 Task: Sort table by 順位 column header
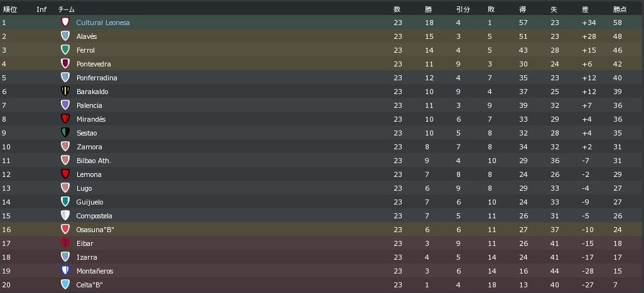[10, 9]
